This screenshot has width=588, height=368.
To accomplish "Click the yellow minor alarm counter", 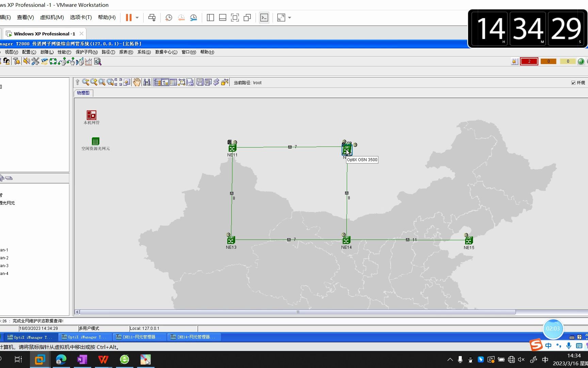I will click(x=568, y=61).
